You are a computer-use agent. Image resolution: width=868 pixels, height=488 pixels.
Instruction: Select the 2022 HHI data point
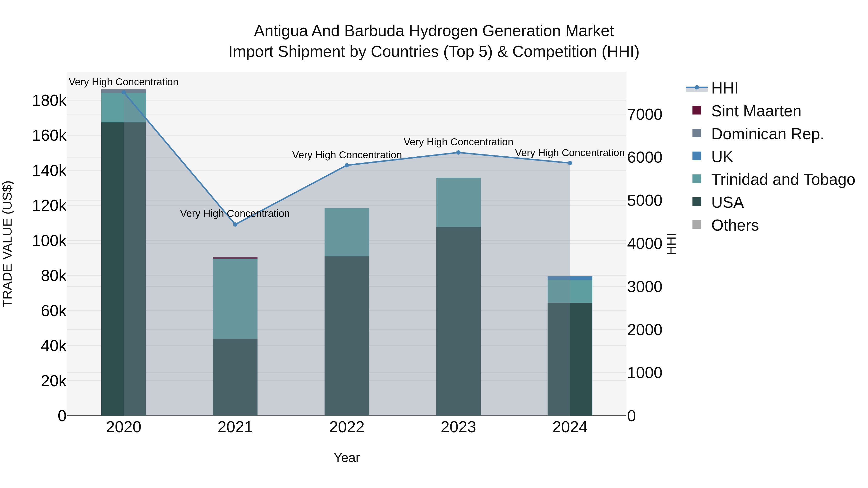coord(347,165)
